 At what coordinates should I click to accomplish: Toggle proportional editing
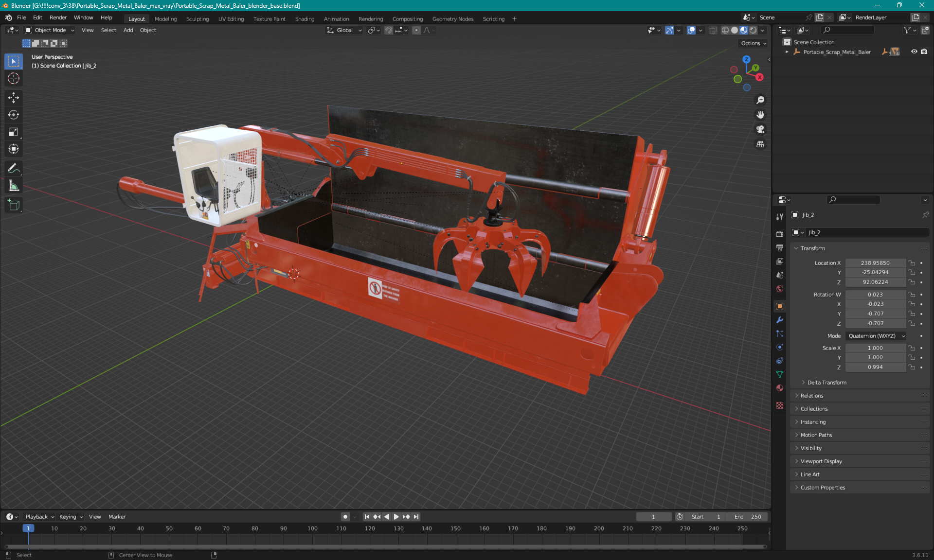click(416, 30)
